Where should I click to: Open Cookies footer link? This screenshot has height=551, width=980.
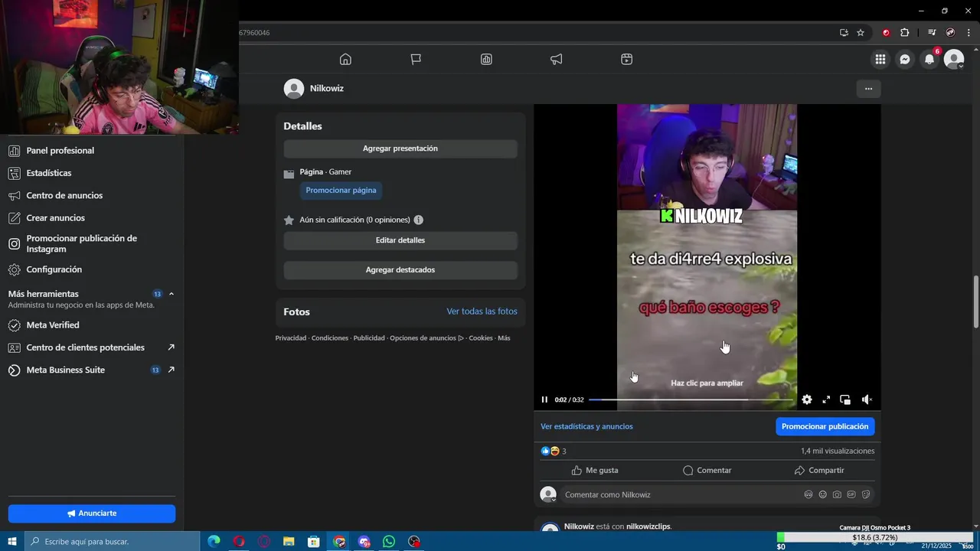click(481, 337)
